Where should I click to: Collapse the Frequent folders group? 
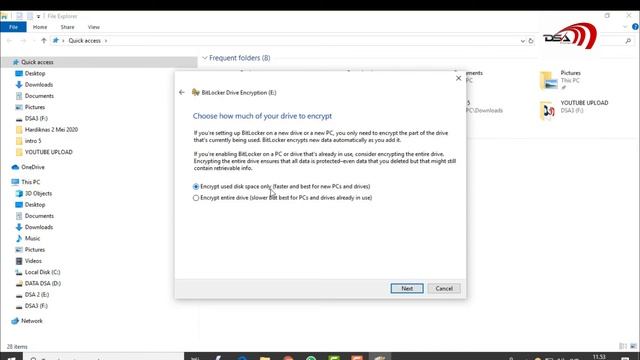pyautogui.click(x=205, y=58)
